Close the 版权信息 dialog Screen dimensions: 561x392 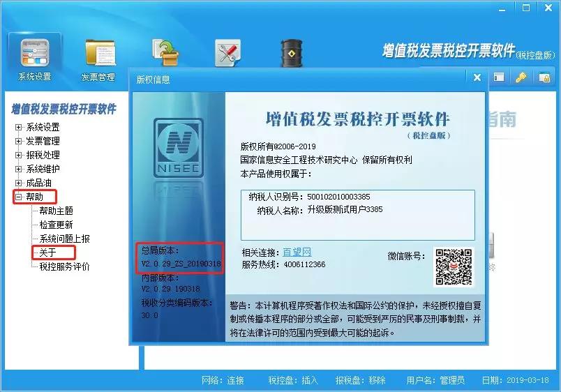pyautogui.click(x=477, y=78)
